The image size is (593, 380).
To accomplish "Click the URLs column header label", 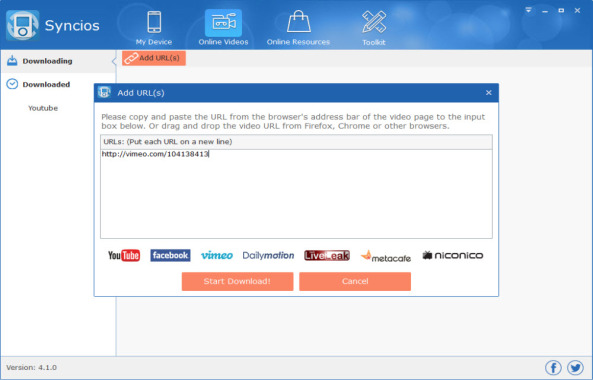I will [x=168, y=142].
